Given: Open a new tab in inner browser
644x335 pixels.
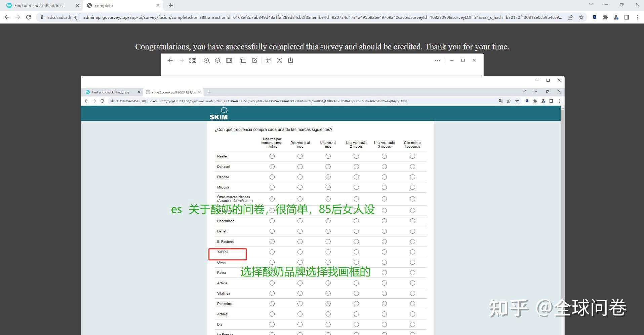Looking at the screenshot, I should click(209, 92).
